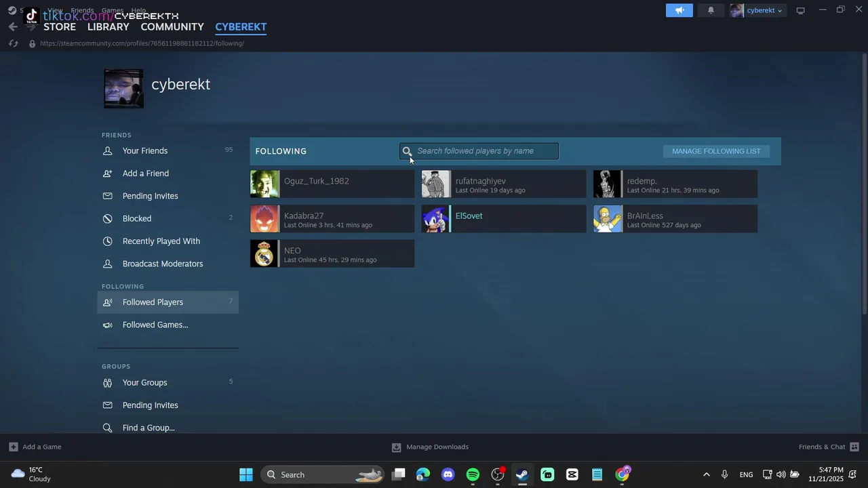Click the Find a Group magnifier icon
The height and width of the screenshot is (488, 868).
point(107,428)
